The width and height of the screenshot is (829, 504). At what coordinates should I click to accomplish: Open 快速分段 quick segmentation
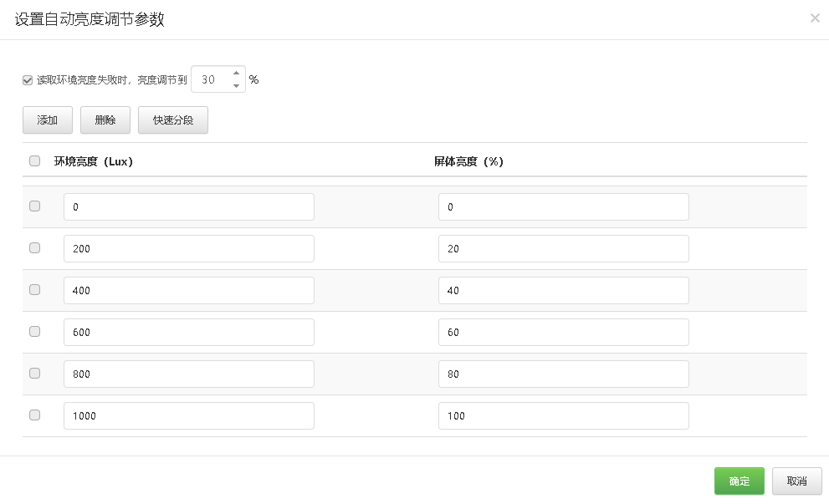[173, 120]
